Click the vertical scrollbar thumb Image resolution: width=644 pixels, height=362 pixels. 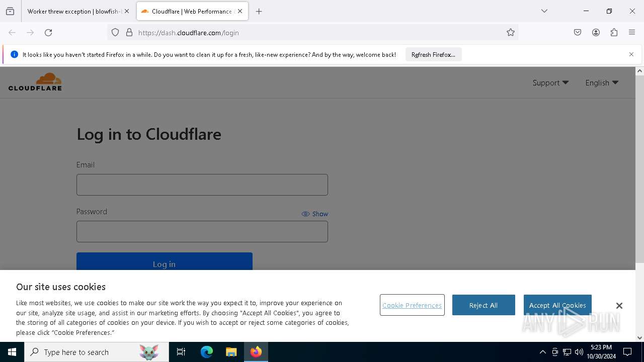(x=639, y=169)
